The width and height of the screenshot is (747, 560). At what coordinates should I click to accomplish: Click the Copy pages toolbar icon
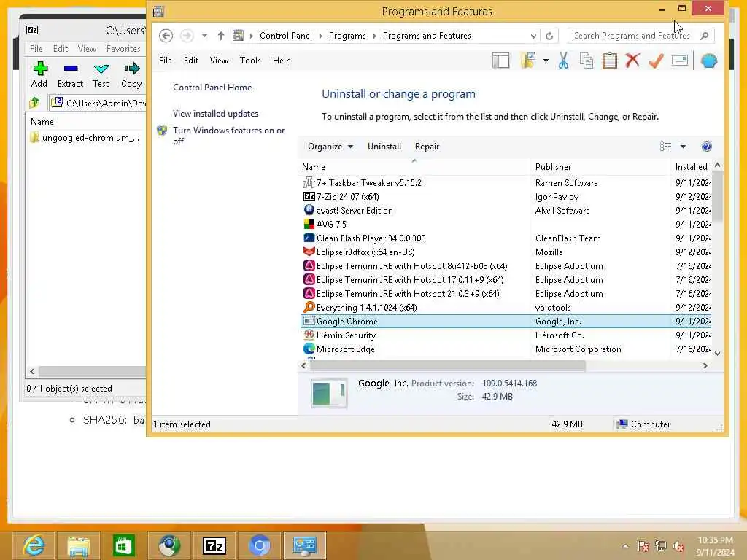point(587,61)
